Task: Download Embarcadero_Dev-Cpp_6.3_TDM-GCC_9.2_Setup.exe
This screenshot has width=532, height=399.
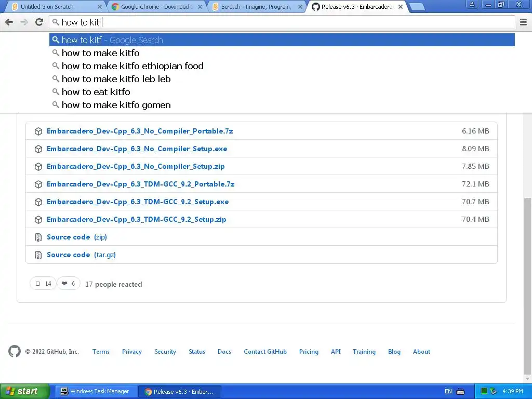Action: coord(138,202)
